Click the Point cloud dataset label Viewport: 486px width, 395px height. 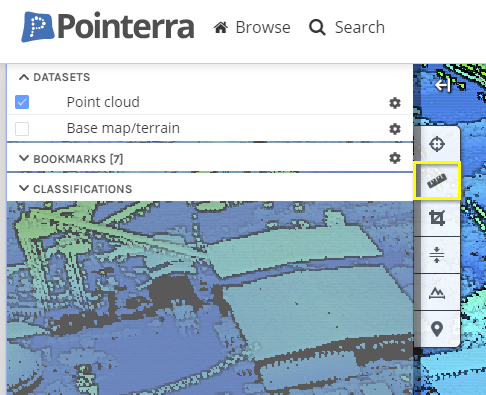pyautogui.click(x=103, y=102)
